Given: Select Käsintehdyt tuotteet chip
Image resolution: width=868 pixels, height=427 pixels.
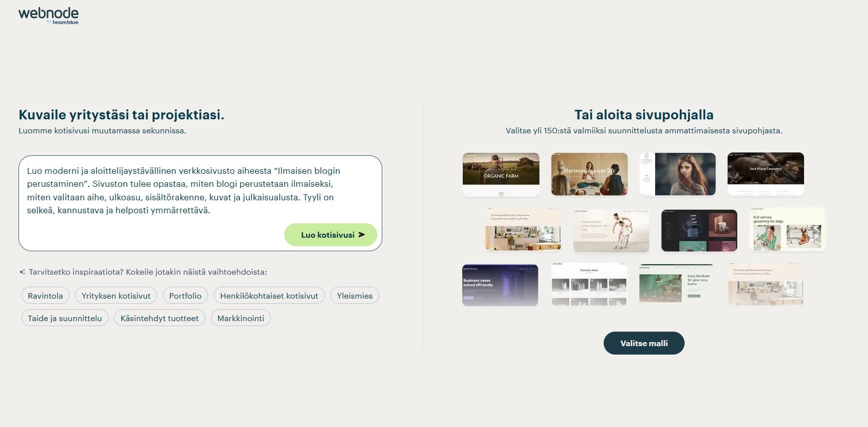Looking at the screenshot, I should tap(159, 318).
